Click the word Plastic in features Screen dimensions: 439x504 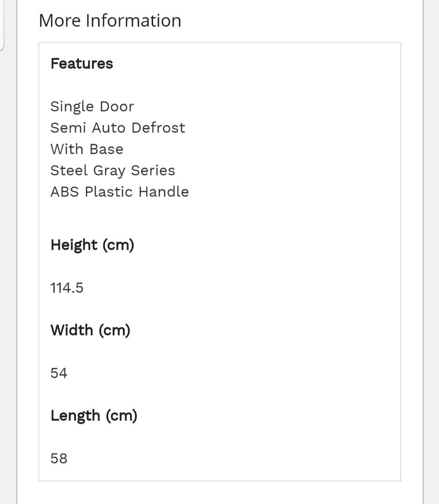[109, 192]
